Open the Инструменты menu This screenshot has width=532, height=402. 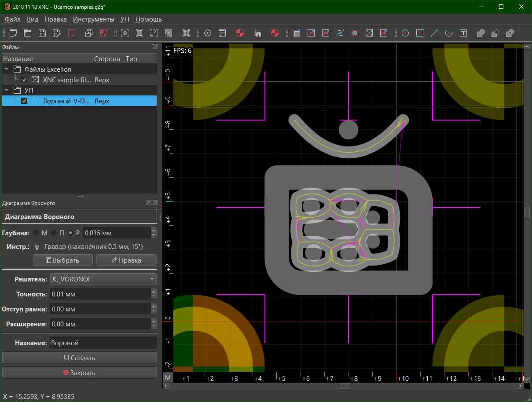click(x=93, y=19)
